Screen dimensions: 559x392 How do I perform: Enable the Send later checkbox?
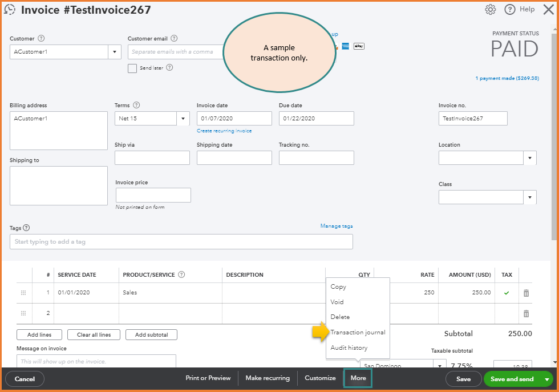coord(132,68)
